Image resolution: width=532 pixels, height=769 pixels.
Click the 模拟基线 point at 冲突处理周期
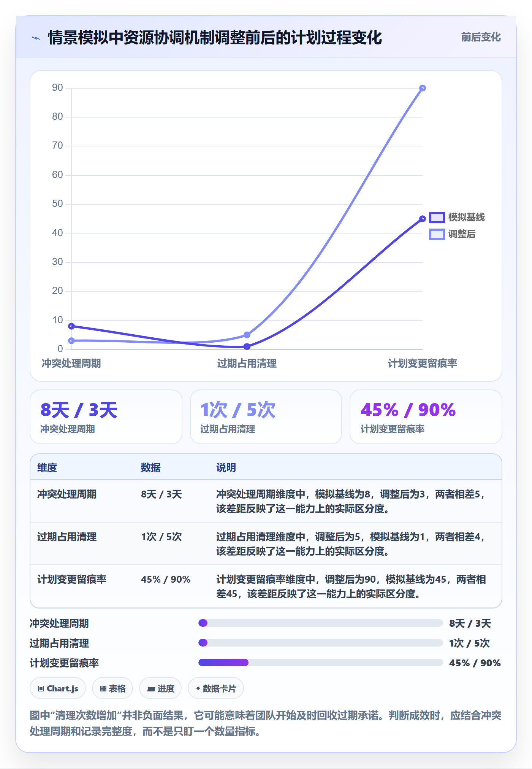point(71,326)
